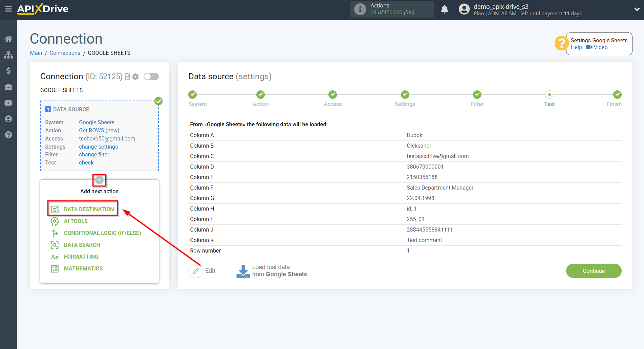Click the Sales Department Manager value
The height and width of the screenshot is (349, 644).
[440, 188]
